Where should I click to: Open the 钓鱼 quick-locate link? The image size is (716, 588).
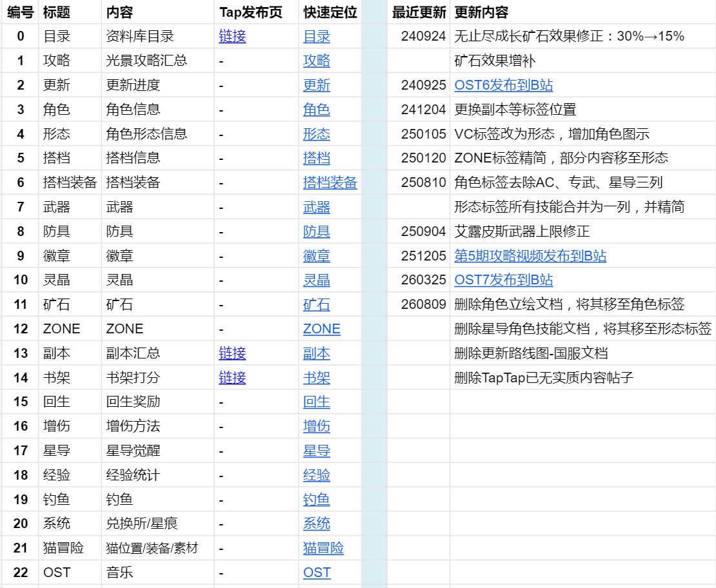click(317, 500)
